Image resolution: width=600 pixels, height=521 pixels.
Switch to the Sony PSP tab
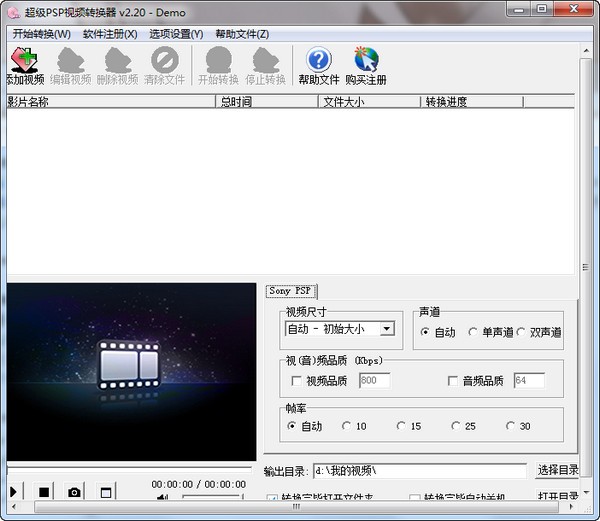coord(291,290)
